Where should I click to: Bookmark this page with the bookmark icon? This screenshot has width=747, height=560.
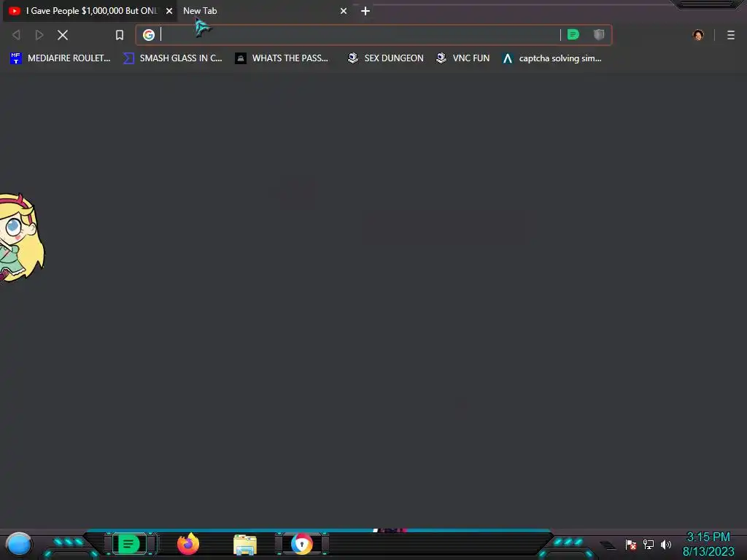[x=120, y=35]
